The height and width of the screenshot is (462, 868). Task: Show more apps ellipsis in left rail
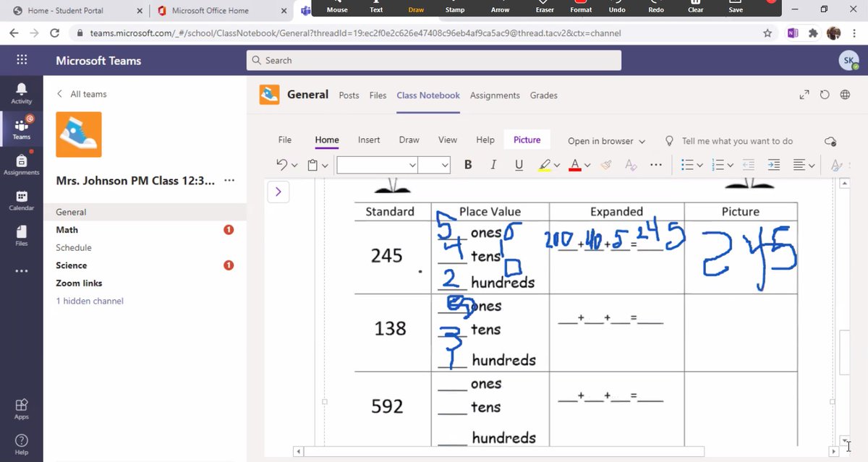21,271
